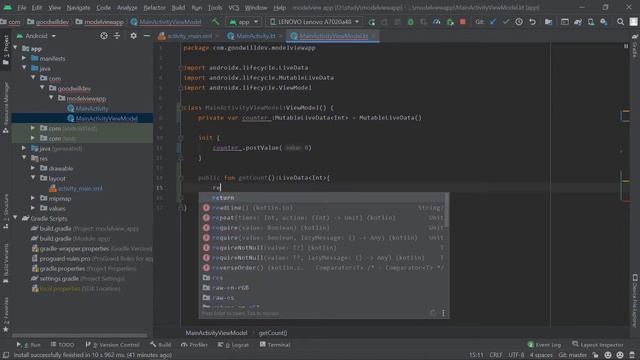Viewport: 640px width, 360px height.
Task: Expand the mipmap folder
Action: coord(33,198)
